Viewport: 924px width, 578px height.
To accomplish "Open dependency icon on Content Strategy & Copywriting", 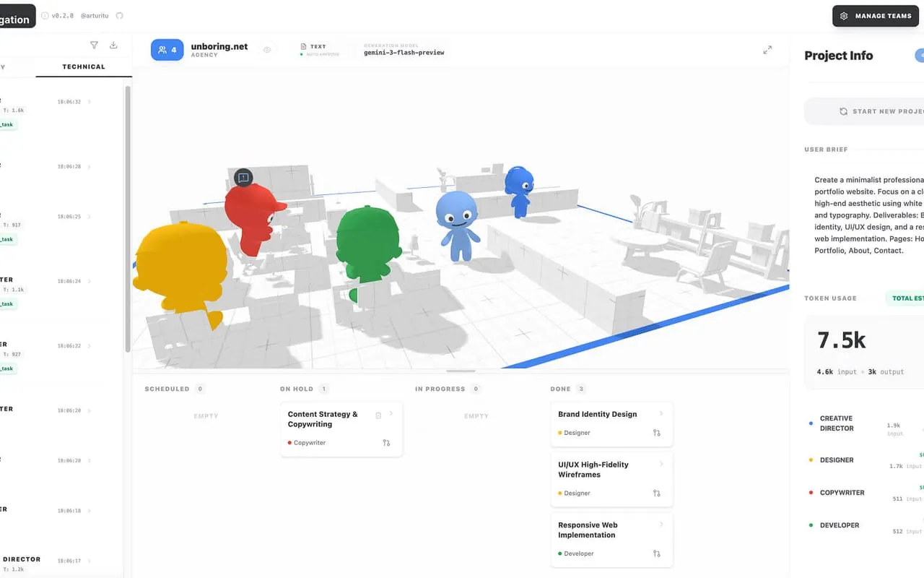I will (386, 443).
